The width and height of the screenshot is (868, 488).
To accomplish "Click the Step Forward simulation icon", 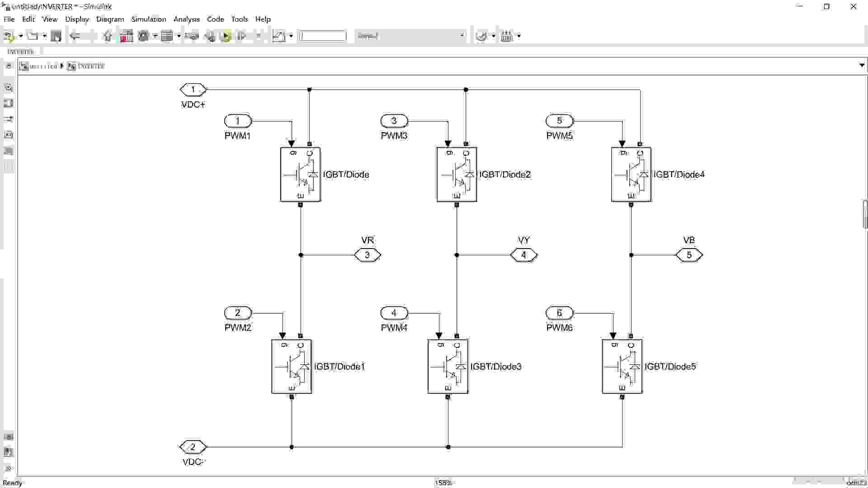I will coord(242,36).
